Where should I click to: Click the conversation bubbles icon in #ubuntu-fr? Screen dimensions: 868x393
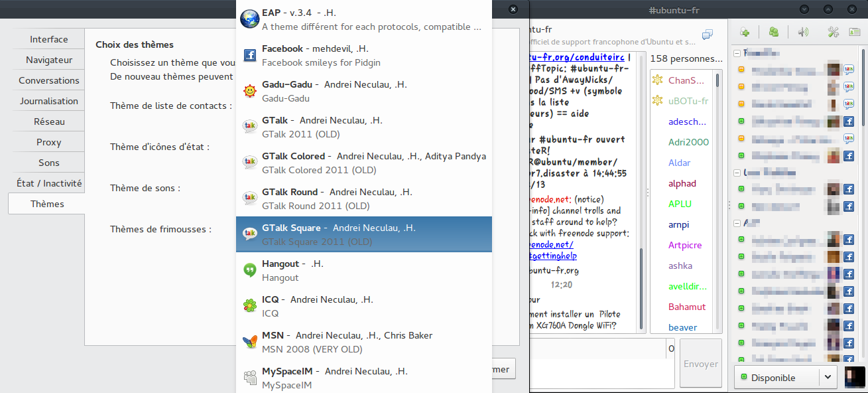click(x=708, y=35)
